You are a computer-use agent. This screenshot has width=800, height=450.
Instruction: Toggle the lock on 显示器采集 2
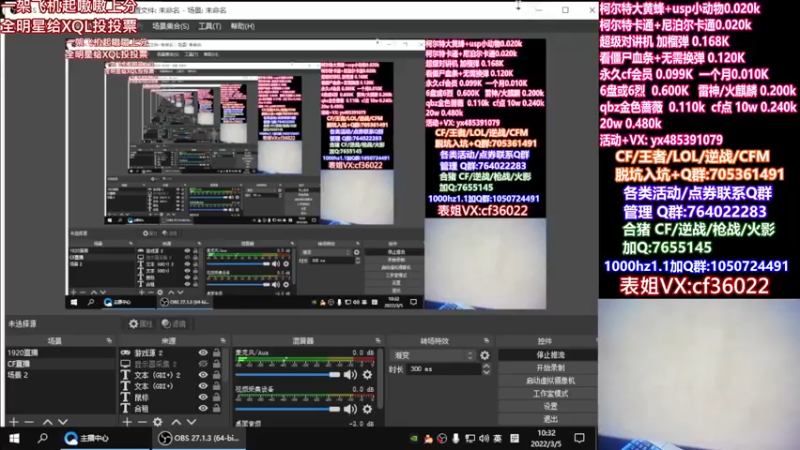[217, 364]
